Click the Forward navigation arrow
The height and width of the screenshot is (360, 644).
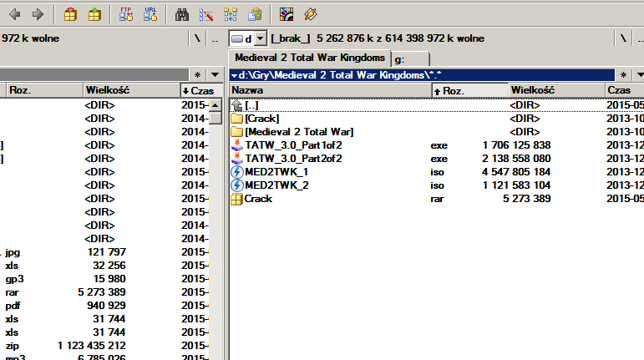click(37, 14)
